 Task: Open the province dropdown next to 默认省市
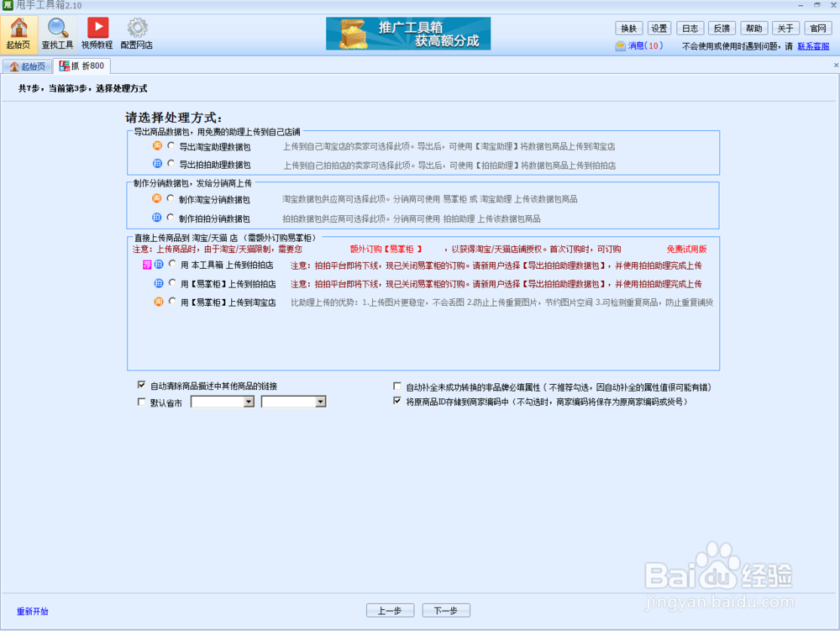click(x=250, y=402)
